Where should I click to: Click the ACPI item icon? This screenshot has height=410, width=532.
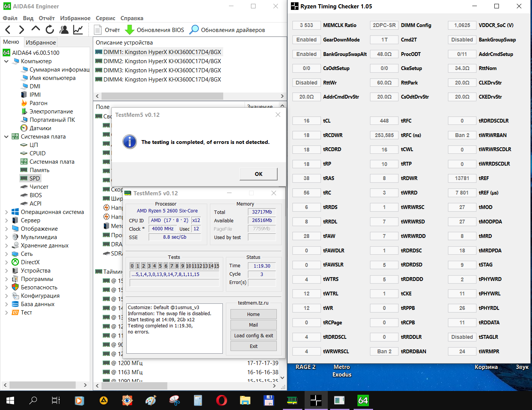click(24, 204)
